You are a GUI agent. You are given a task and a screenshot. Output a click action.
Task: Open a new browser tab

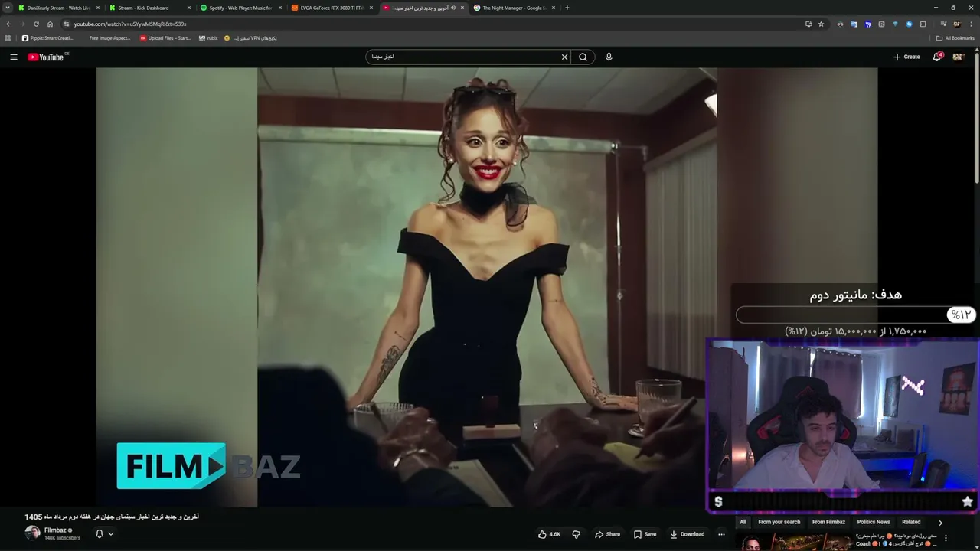tap(567, 8)
